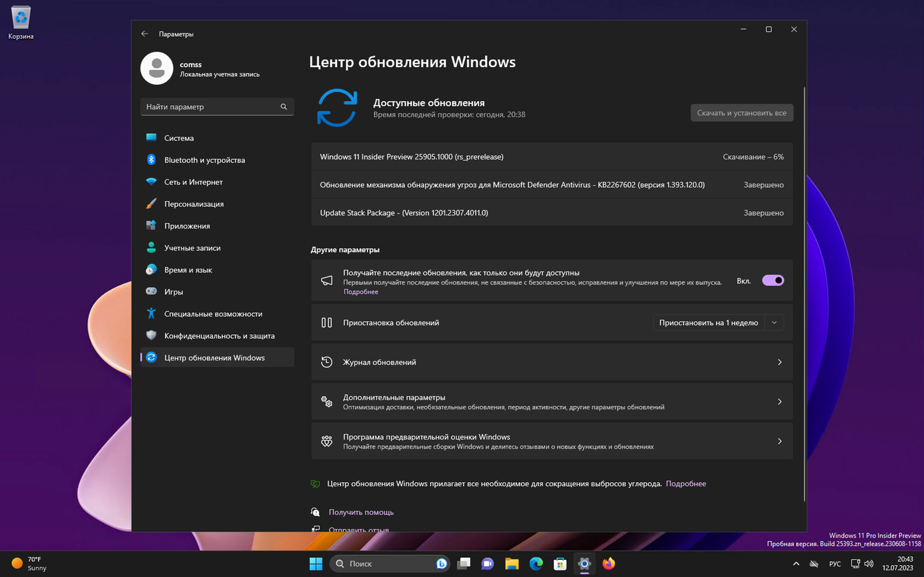
Task: Click the Найти параметр search field
Action: [217, 107]
